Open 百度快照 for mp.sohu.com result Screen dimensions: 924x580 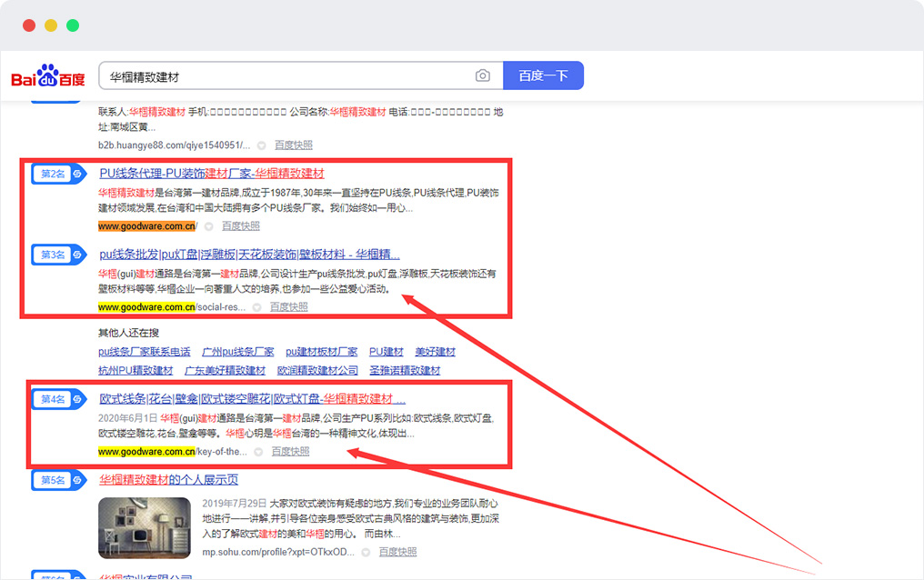[x=397, y=552]
